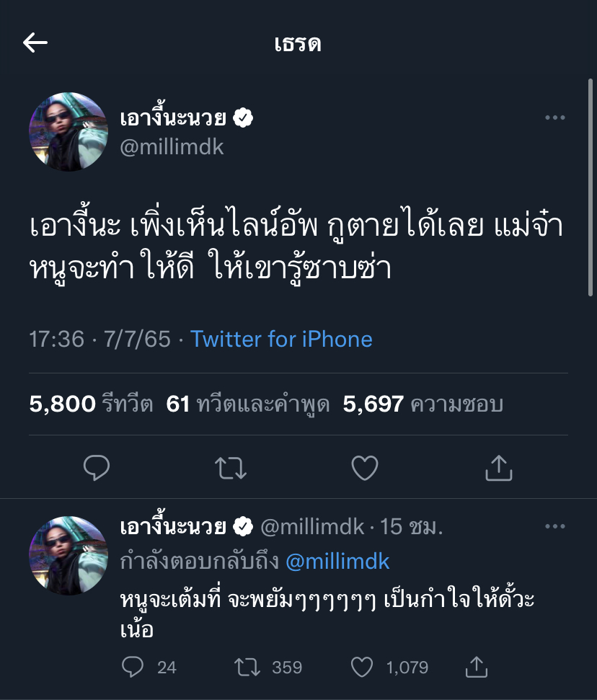Click the @millimdk mention link in reply
This screenshot has width=597, height=700.
pyautogui.click(x=337, y=561)
